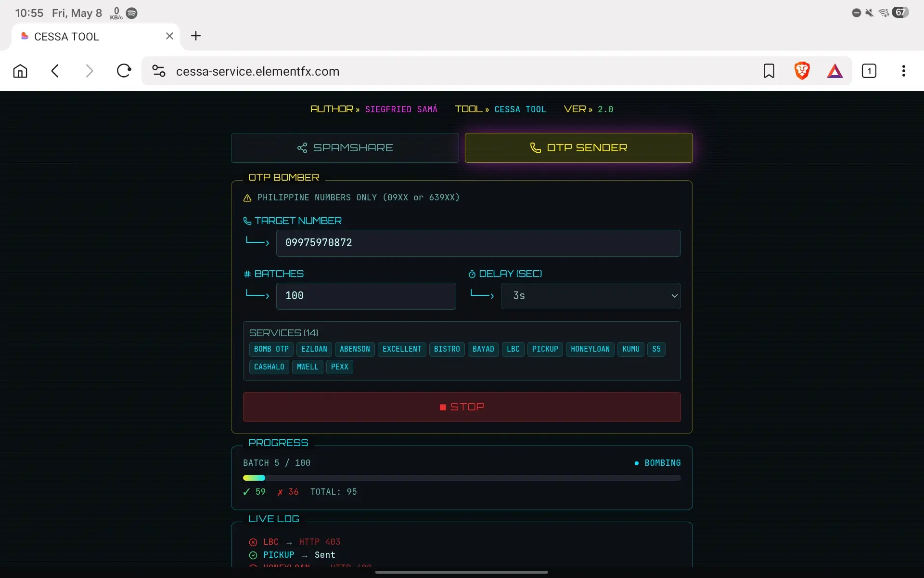Navigate back with the left arrow
The height and width of the screenshot is (578, 924).
point(55,71)
